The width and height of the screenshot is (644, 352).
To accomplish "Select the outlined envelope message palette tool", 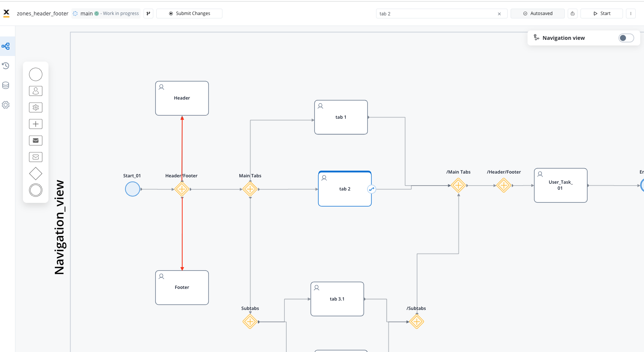I will tap(36, 157).
